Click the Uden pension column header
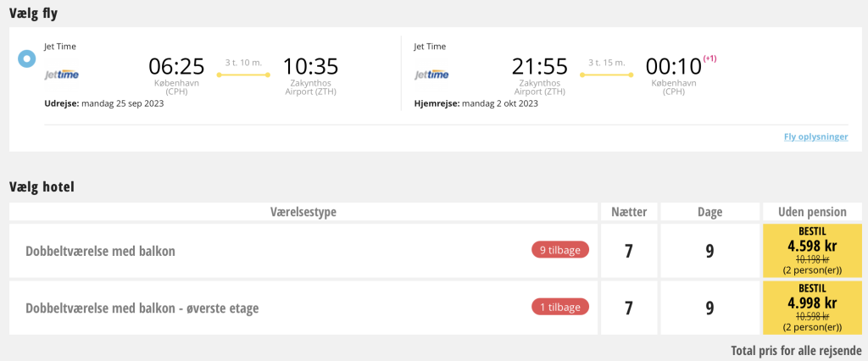The image size is (868, 361). click(x=812, y=212)
